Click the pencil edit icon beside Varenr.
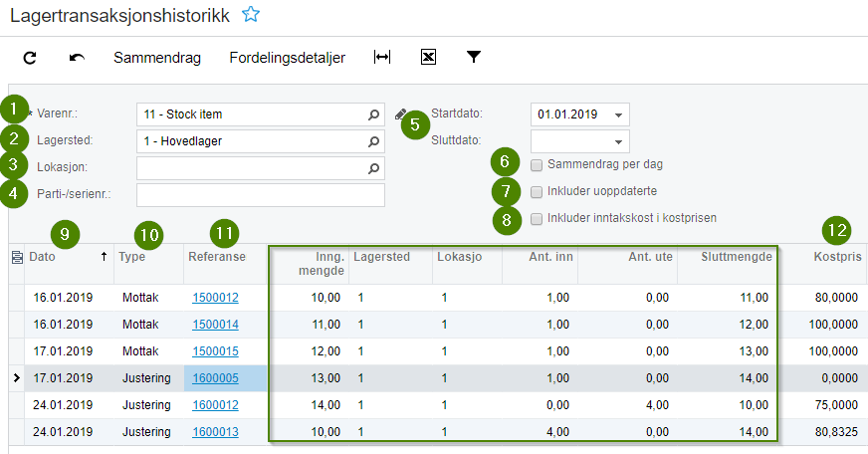Screen dimensions: 868x454 pyautogui.click(x=401, y=114)
